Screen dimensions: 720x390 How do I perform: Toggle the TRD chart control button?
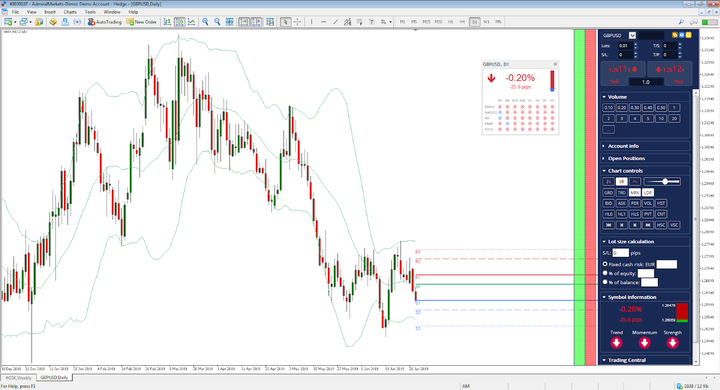(621, 192)
